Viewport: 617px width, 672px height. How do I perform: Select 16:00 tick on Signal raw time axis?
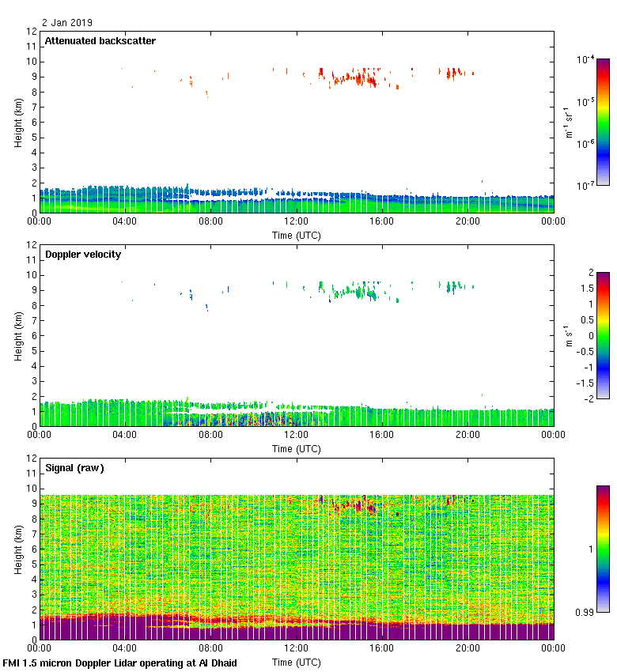[381, 649]
